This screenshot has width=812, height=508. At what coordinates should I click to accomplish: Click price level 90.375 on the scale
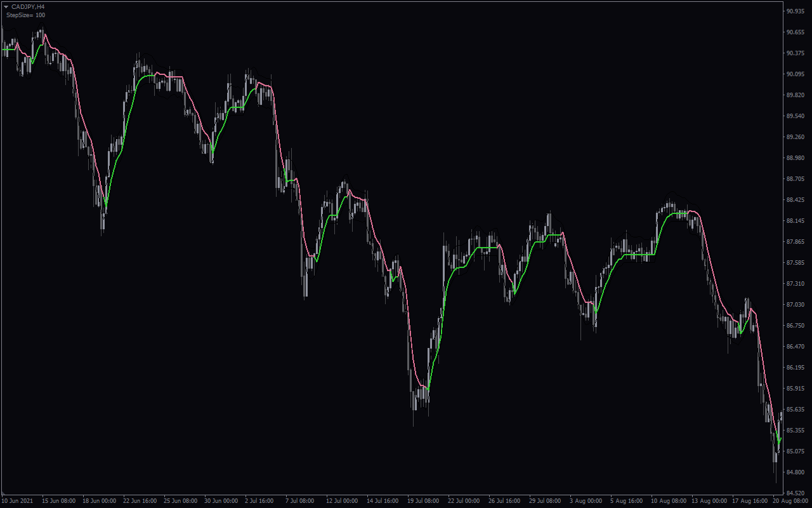796,53
